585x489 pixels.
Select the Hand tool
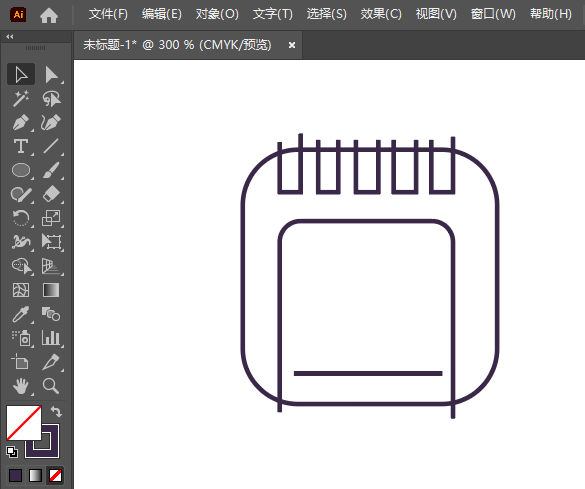[21, 386]
